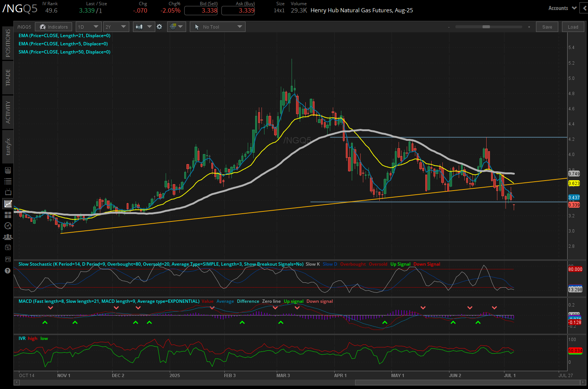Click the Load chart button

click(x=573, y=27)
